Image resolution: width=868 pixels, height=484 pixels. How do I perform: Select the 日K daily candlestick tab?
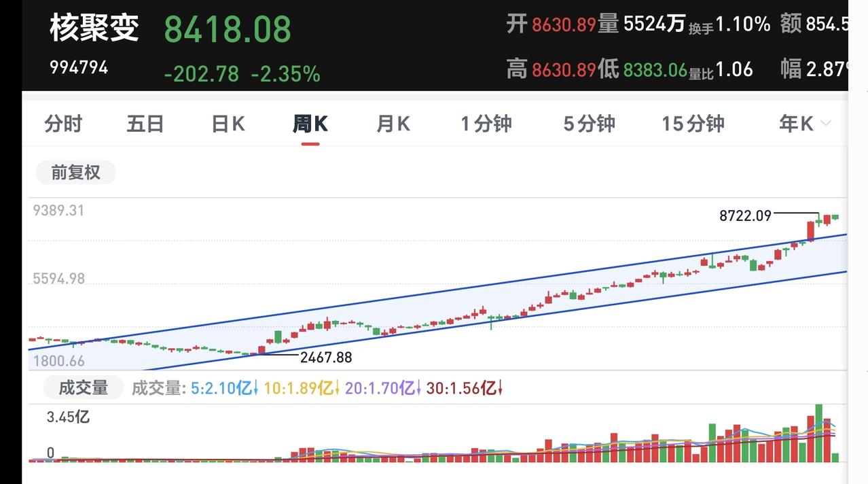[228, 124]
